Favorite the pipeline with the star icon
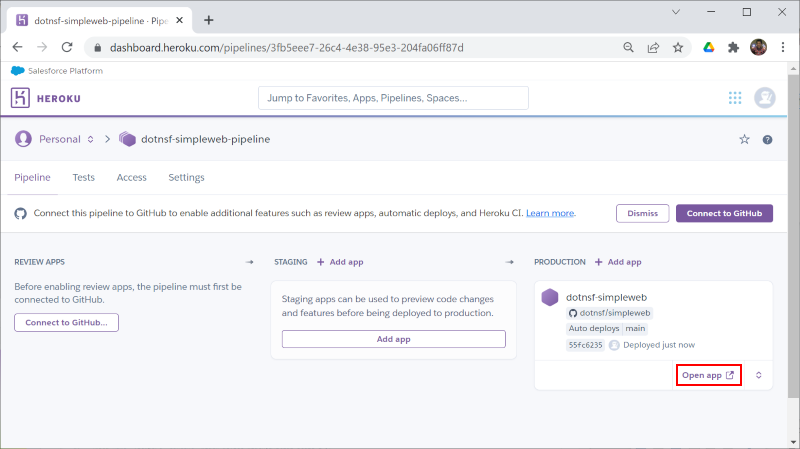 pos(744,139)
